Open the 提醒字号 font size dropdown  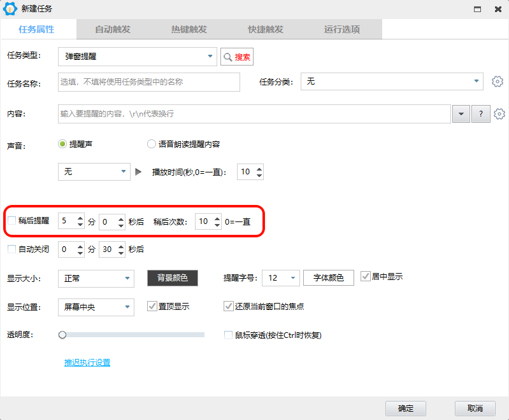tap(293, 278)
